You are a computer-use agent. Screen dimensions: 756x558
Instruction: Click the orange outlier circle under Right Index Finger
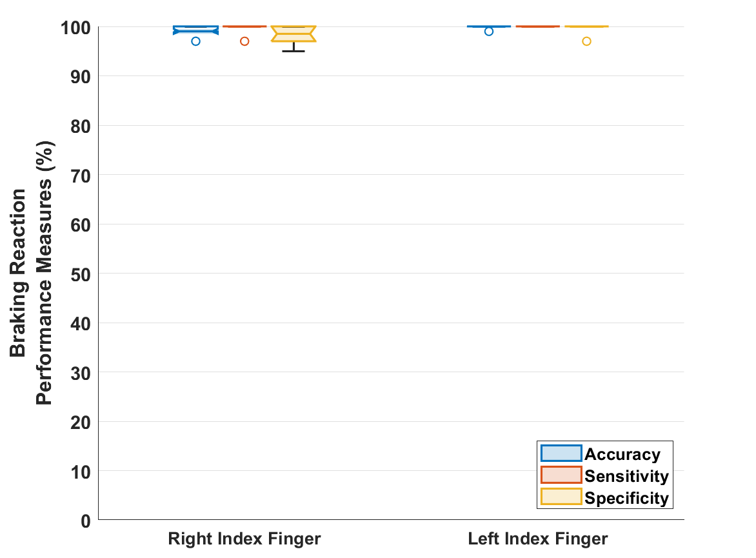coord(244,41)
